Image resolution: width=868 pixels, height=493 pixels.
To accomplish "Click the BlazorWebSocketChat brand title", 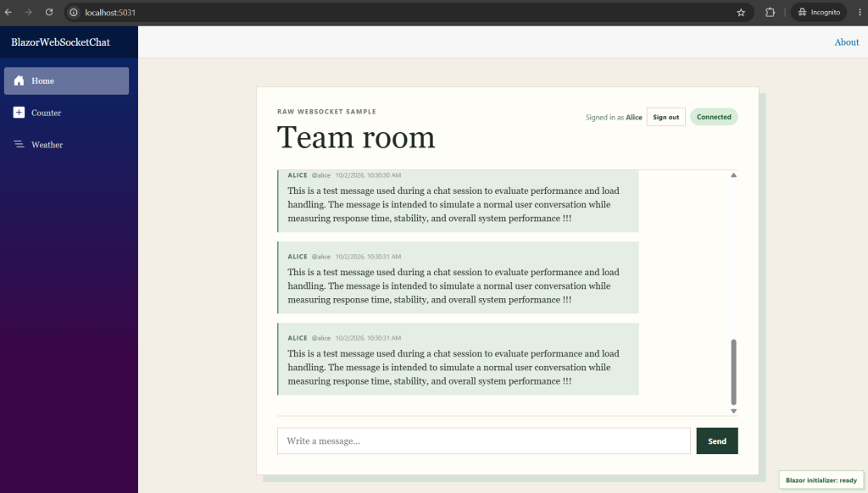I will [60, 42].
